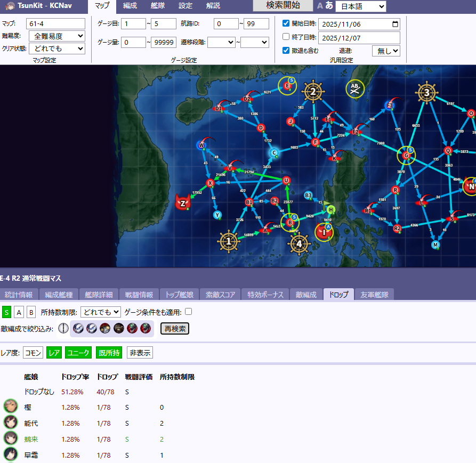Toggle 既所持 filter
476x463 pixels.
(109, 353)
